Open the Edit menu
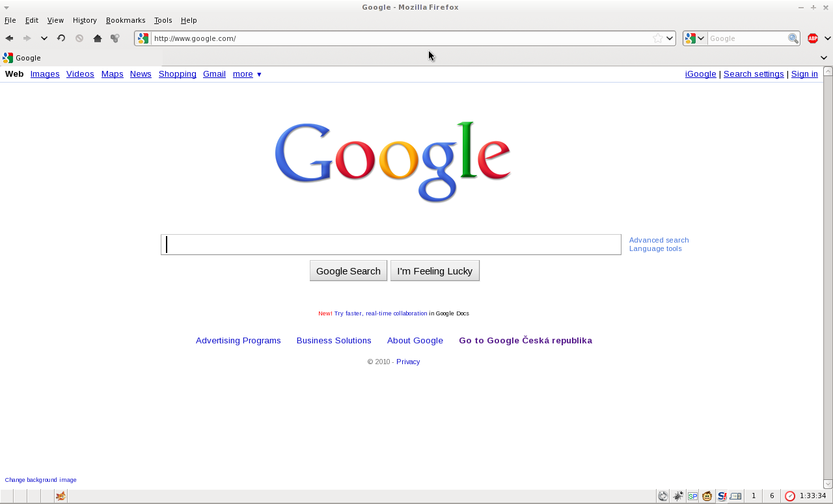 point(32,20)
